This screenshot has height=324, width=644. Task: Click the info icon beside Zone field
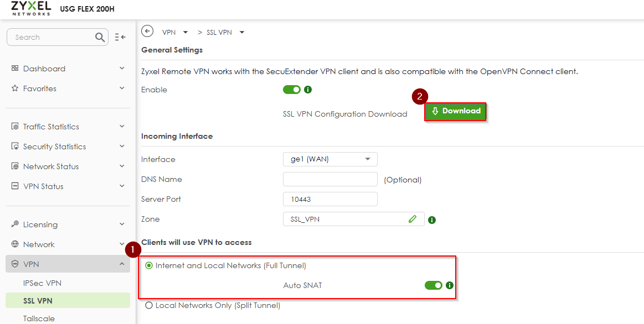[x=432, y=220]
